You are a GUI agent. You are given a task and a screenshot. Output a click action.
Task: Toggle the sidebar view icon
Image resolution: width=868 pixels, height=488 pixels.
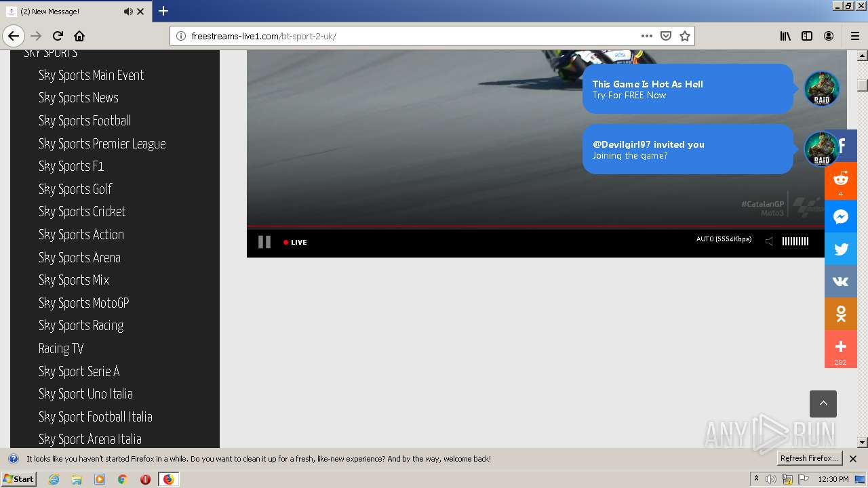(x=807, y=36)
